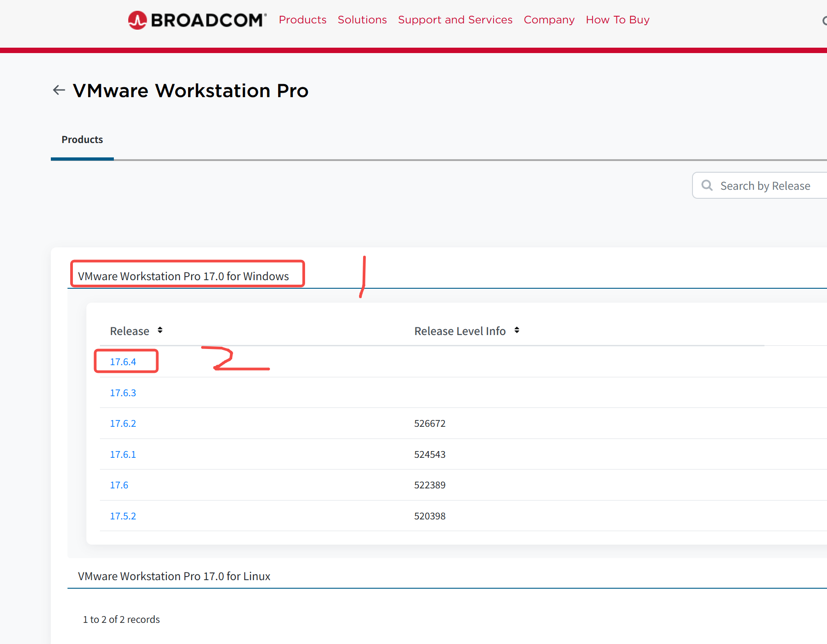Open Support and Services menu
The width and height of the screenshot is (827, 644).
pos(455,20)
